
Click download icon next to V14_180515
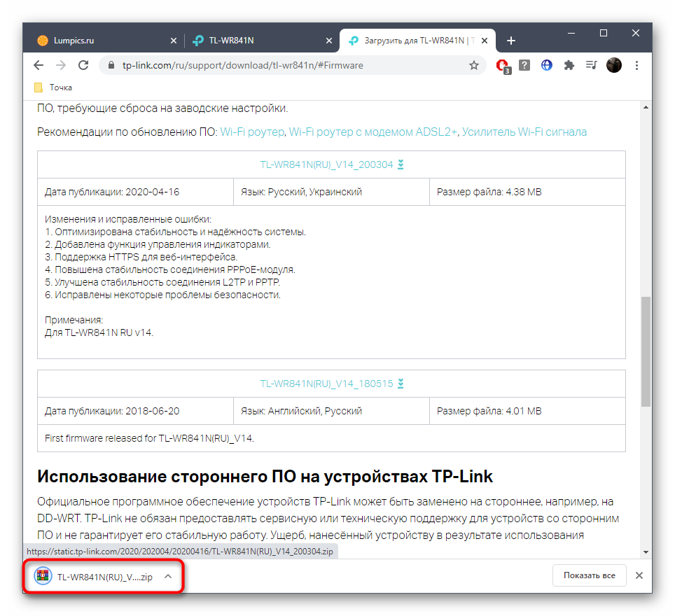[401, 384]
